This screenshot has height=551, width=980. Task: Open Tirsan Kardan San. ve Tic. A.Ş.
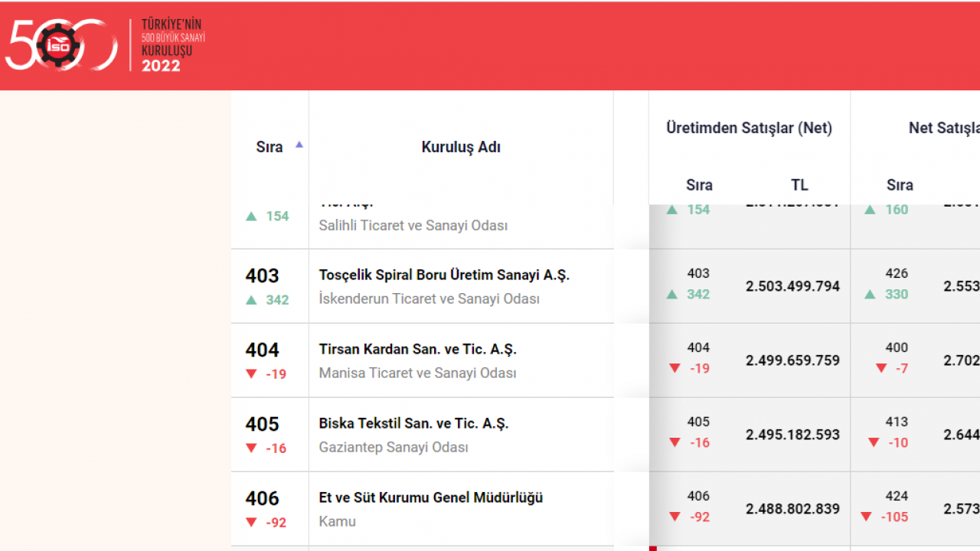(417, 349)
